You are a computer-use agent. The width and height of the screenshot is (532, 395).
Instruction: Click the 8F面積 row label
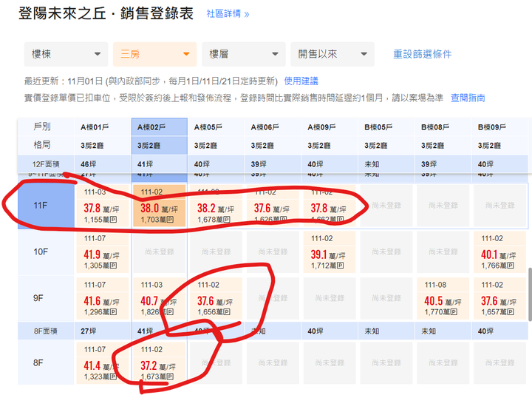(46, 331)
